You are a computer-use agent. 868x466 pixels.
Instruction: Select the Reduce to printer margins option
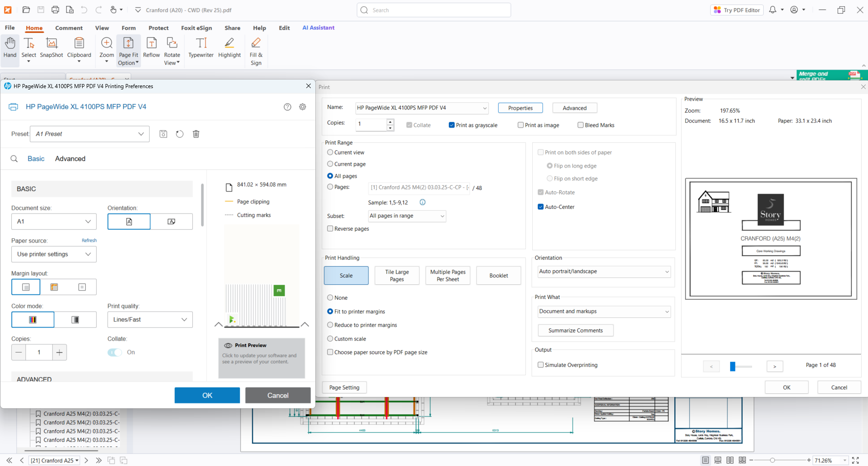330,325
